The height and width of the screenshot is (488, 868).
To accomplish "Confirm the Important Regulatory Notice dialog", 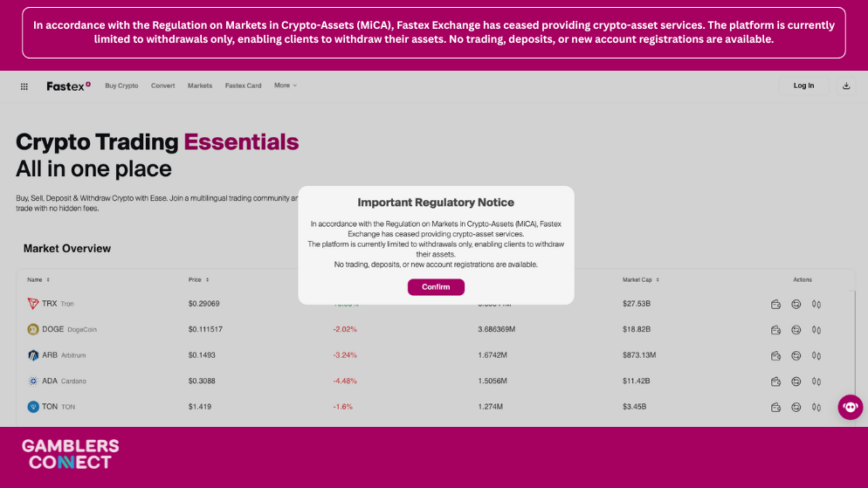I will [x=436, y=286].
